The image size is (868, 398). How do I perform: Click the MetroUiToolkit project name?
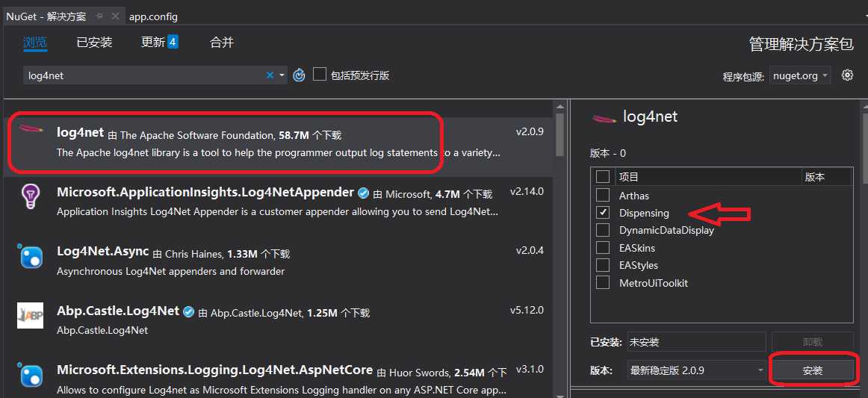[x=653, y=283]
